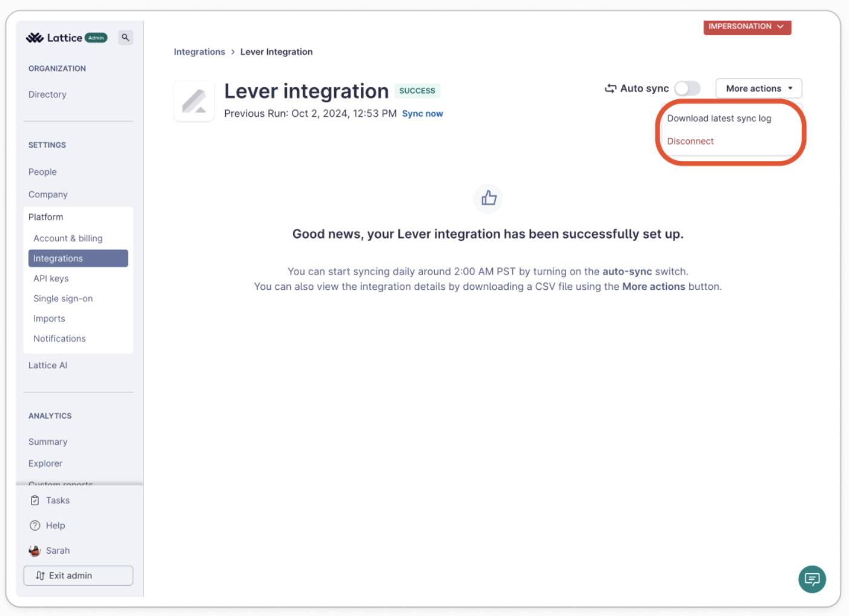Open Company settings
This screenshot has width=849, height=616.
pyautogui.click(x=48, y=194)
